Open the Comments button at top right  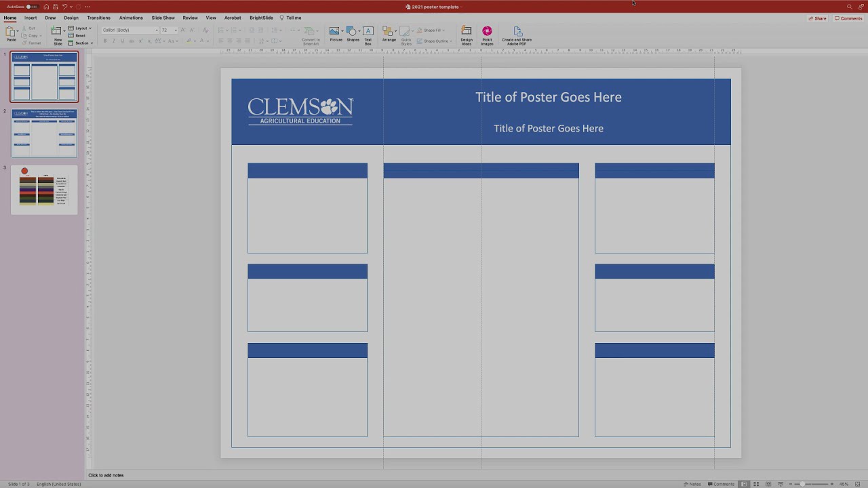[848, 18]
